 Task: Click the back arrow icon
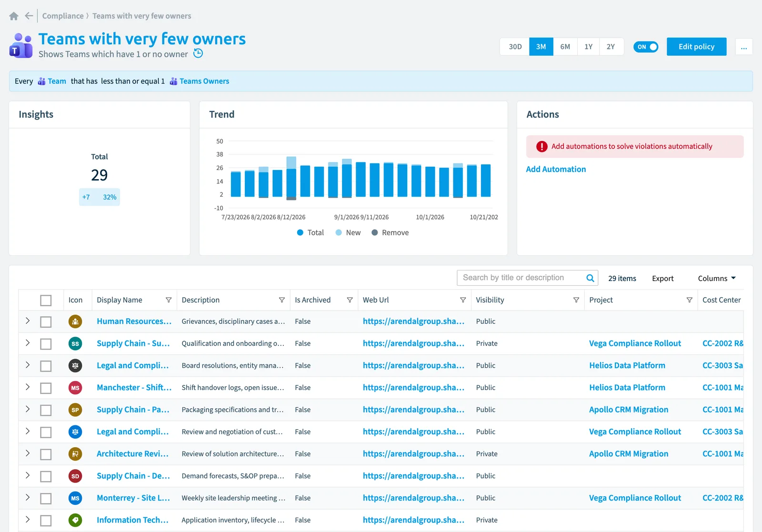29,16
